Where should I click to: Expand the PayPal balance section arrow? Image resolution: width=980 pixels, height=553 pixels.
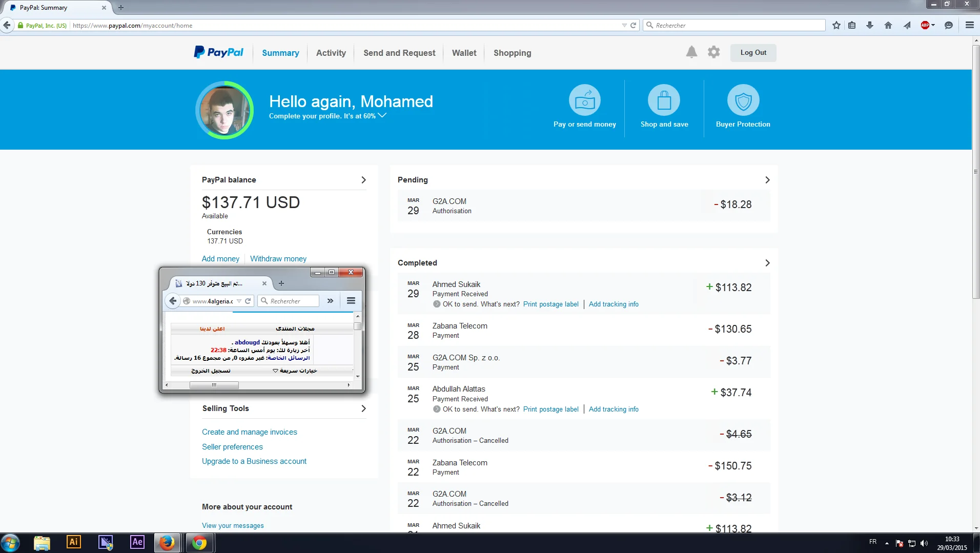(363, 180)
